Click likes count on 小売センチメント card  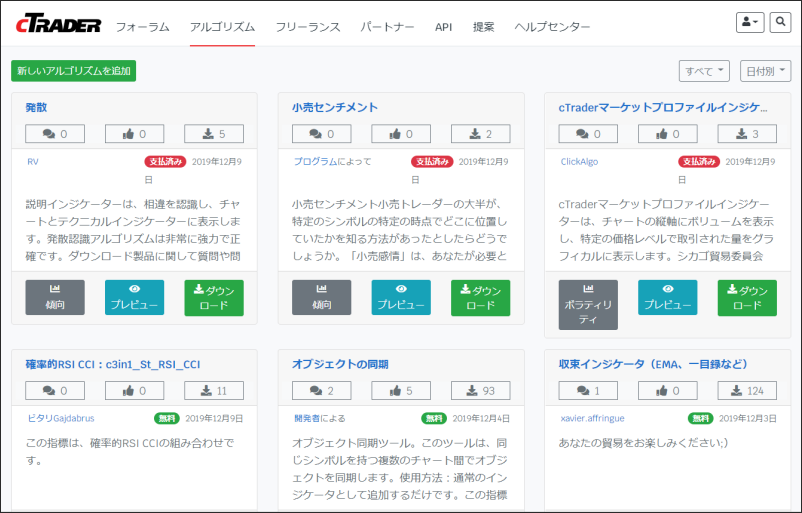tap(400, 134)
